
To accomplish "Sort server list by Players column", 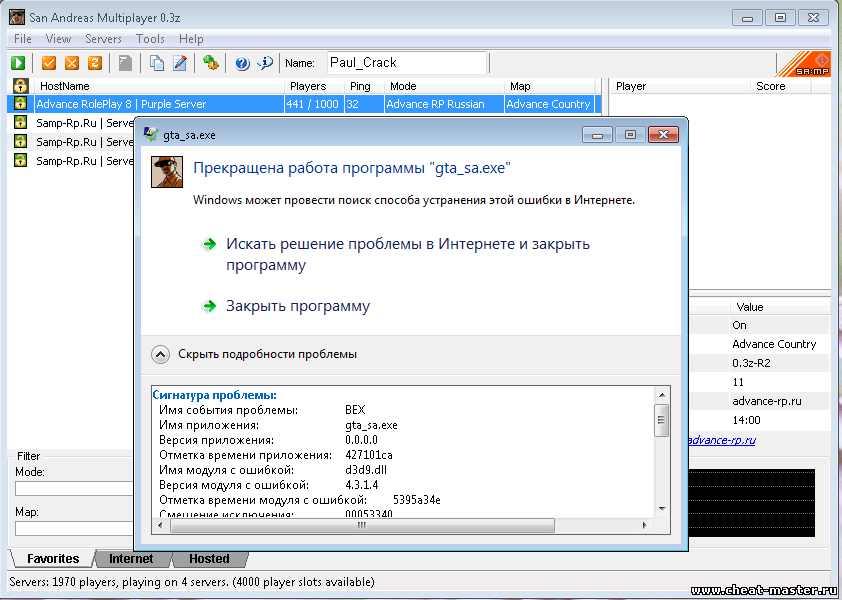I will coord(313,86).
